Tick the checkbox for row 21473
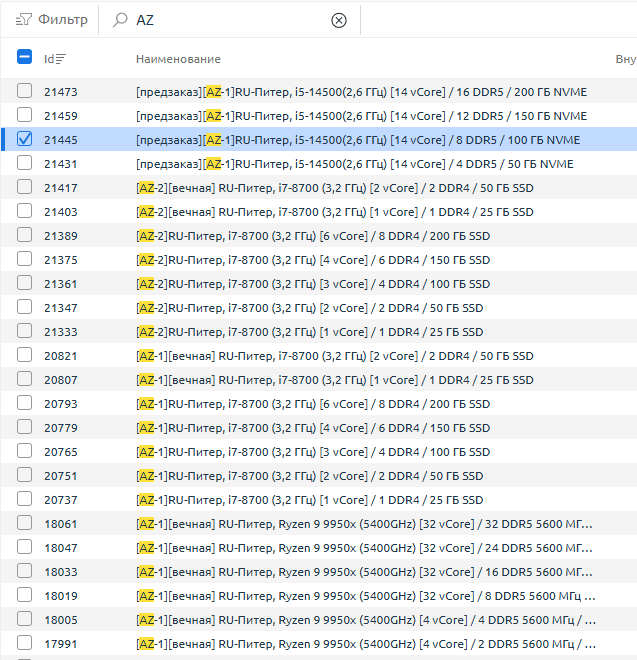 [25, 92]
